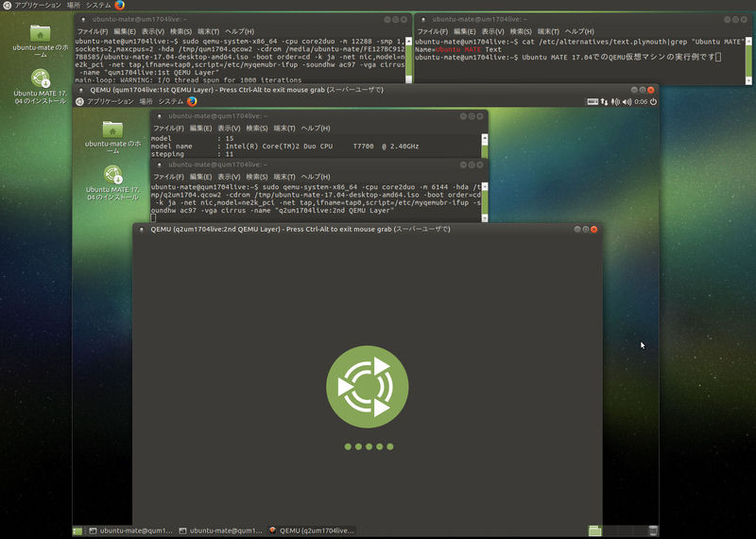Click scrollbar of the guest q2um1704 qemu command terminal

point(485,202)
